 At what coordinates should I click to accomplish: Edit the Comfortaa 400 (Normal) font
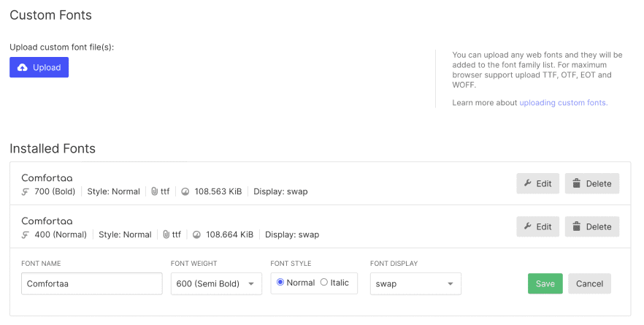tap(537, 227)
